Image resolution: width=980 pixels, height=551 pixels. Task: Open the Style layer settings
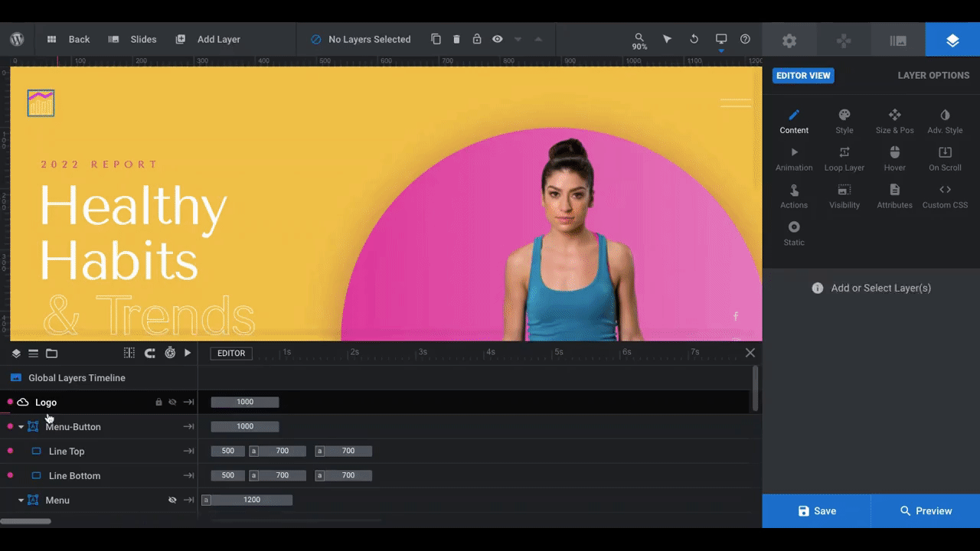pos(844,122)
